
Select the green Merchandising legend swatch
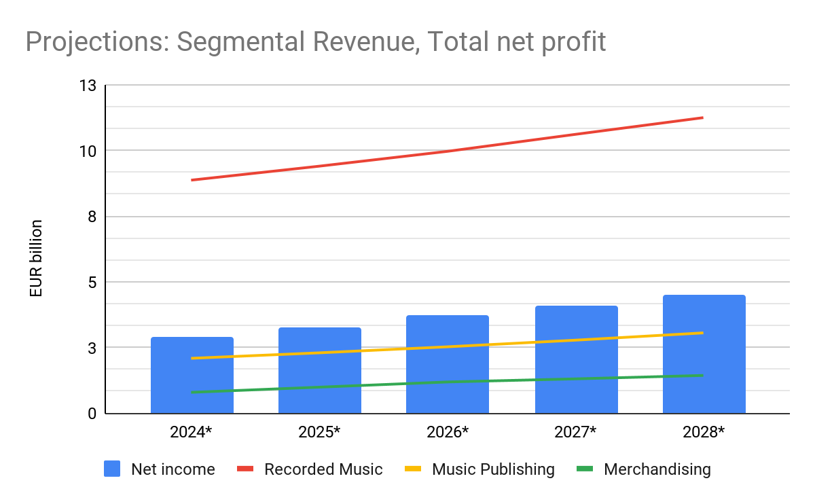(x=585, y=469)
